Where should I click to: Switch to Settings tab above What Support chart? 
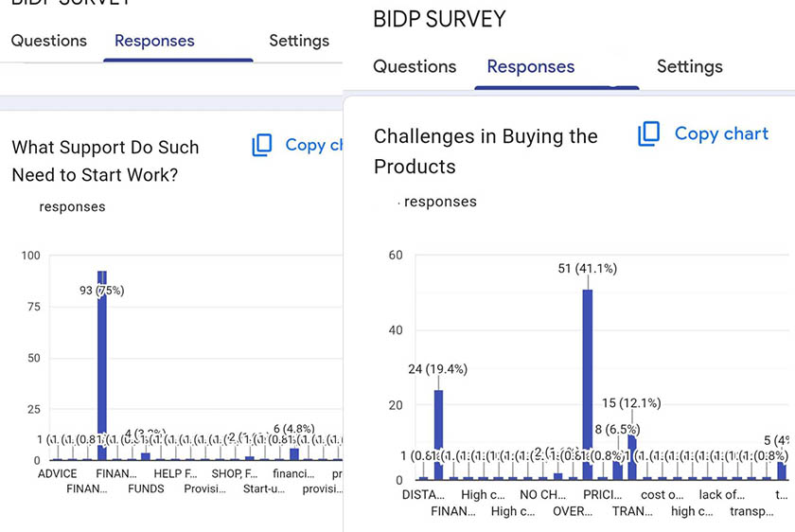[299, 41]
